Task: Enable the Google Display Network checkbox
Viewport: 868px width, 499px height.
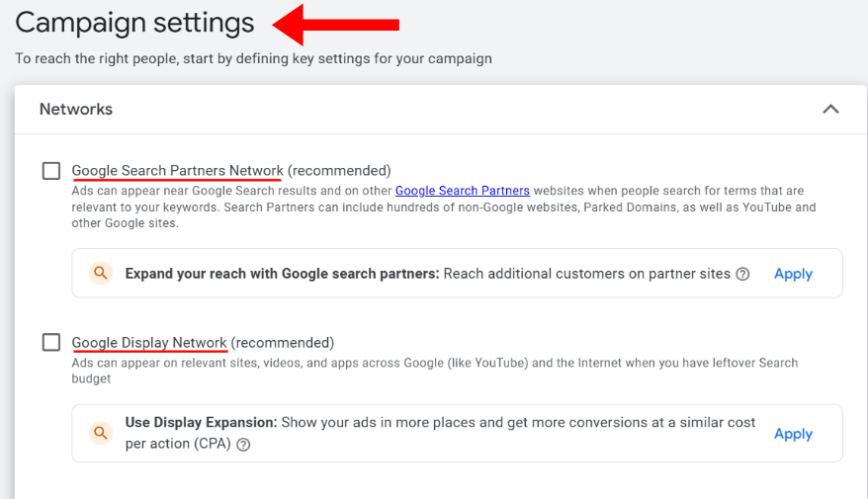Action: pos(51,343)
